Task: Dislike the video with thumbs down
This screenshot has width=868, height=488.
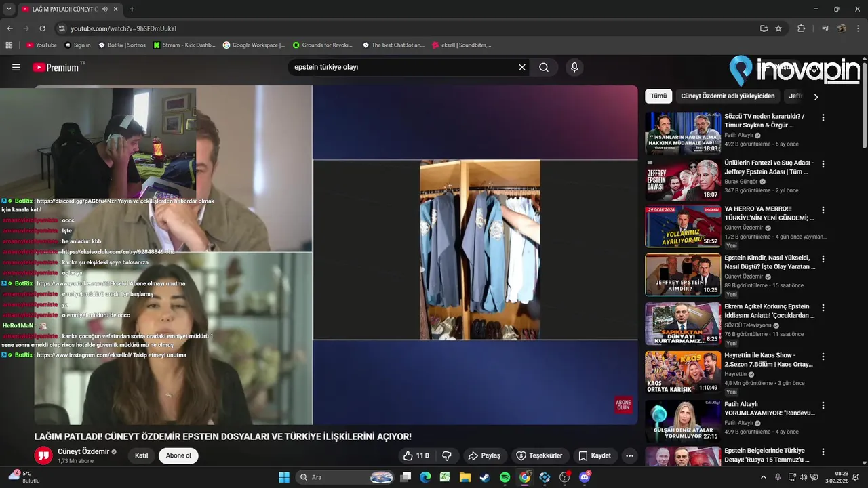Action: 447,455
